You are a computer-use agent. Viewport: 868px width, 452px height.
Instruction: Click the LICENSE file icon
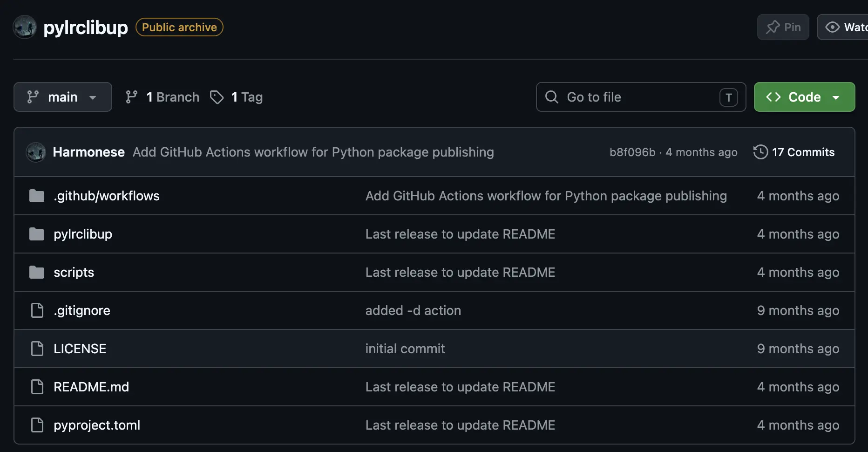(37, 349)
